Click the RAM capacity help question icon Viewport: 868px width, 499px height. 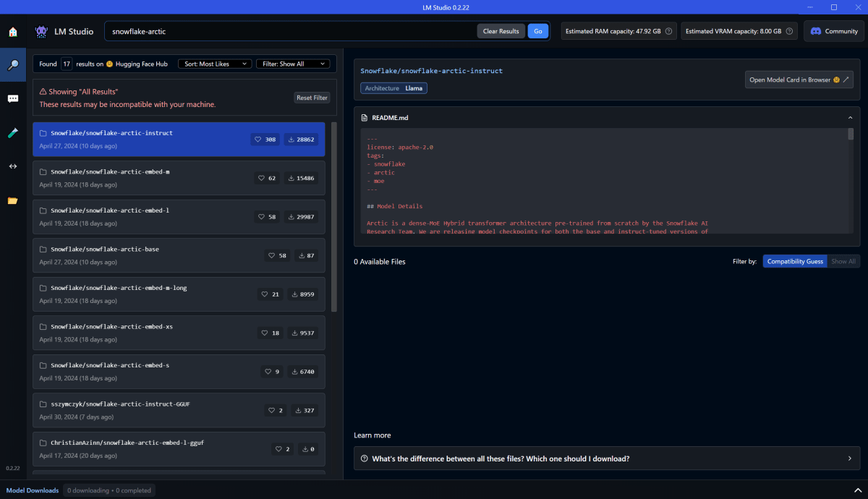coord(668,31)
